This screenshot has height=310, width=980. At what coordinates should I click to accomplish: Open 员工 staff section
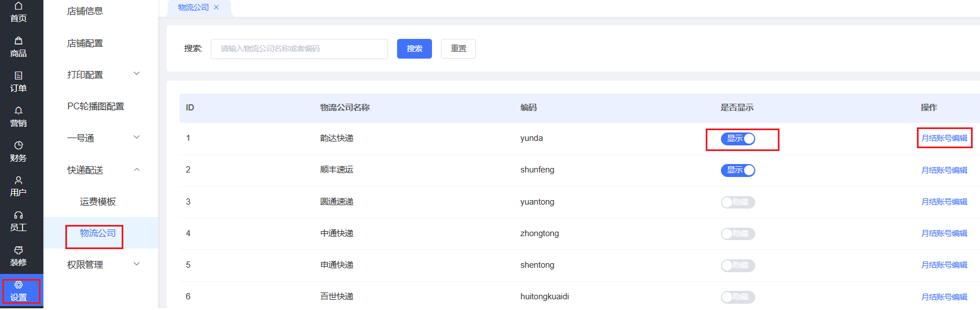pyautogui.click(x=19, y=221)
